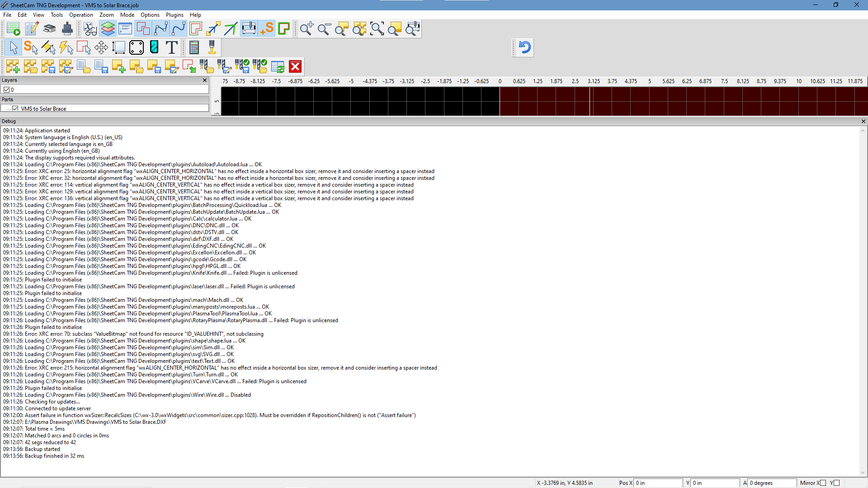Open the calculator tool icon
868x488 pixels.
pyautogui.click(x=194, y=47)
